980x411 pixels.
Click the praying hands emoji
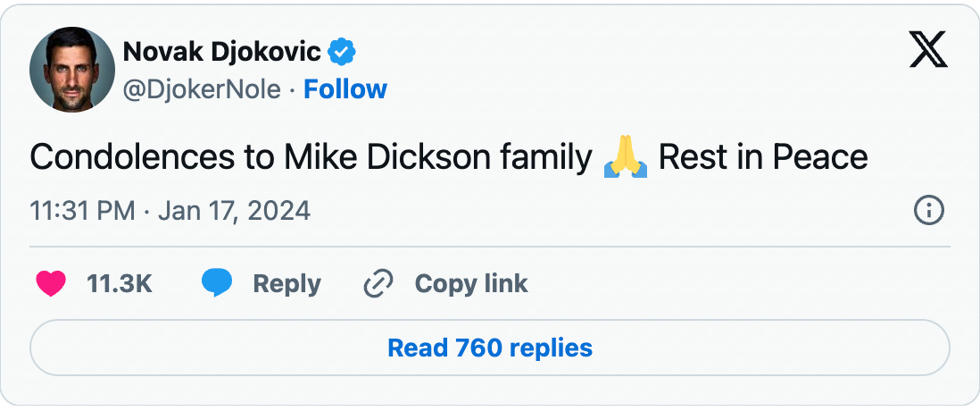[625, 157]
